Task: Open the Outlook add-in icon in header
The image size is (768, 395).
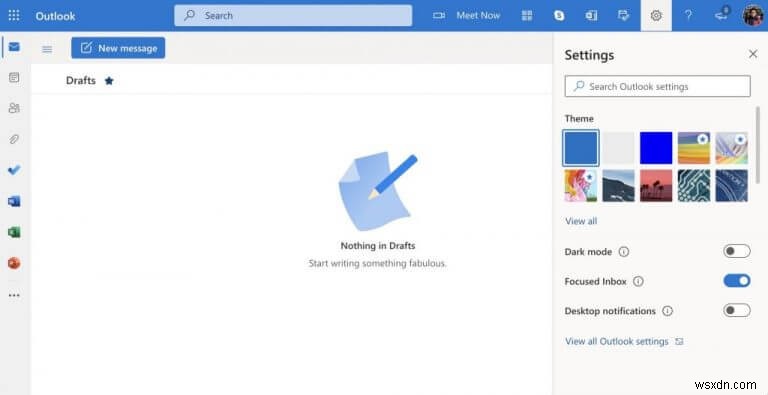Action: point(591,16)
